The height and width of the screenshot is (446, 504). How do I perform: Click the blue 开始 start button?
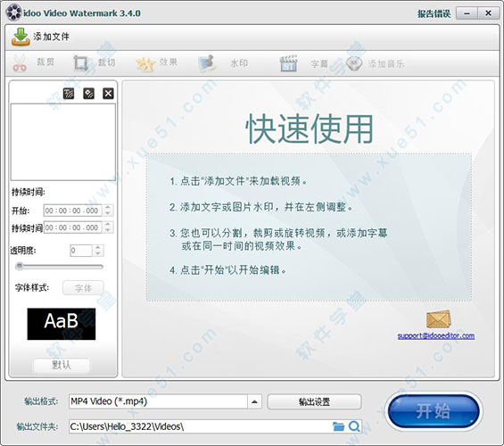[434, 411]
